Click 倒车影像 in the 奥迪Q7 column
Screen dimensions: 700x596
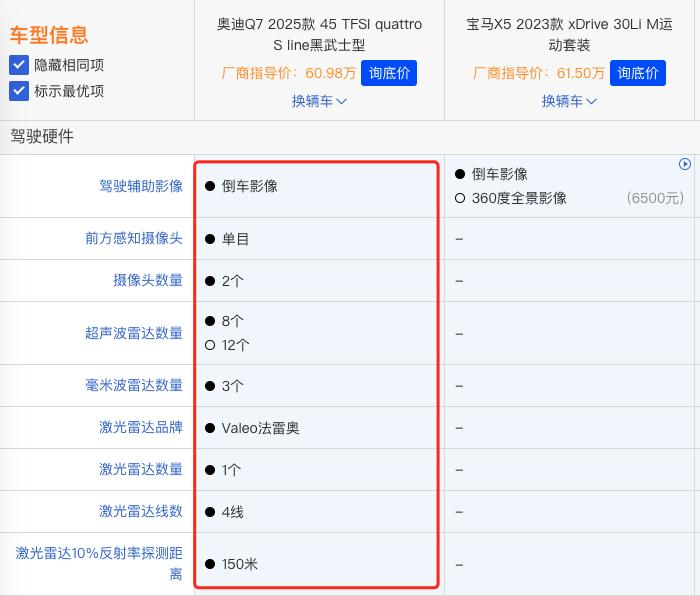pyautogui.click(x=250, y=186)
